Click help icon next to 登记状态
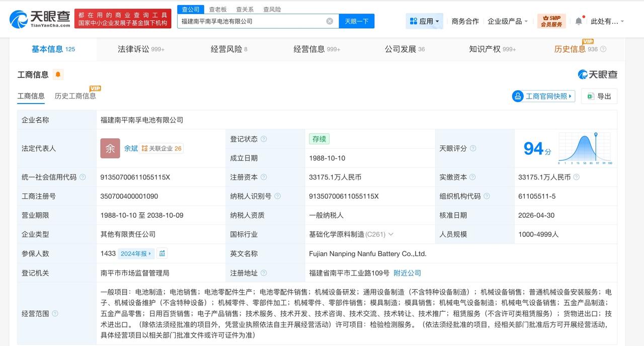The height and width of the screenshot is (346, 644). coord(264,139)
